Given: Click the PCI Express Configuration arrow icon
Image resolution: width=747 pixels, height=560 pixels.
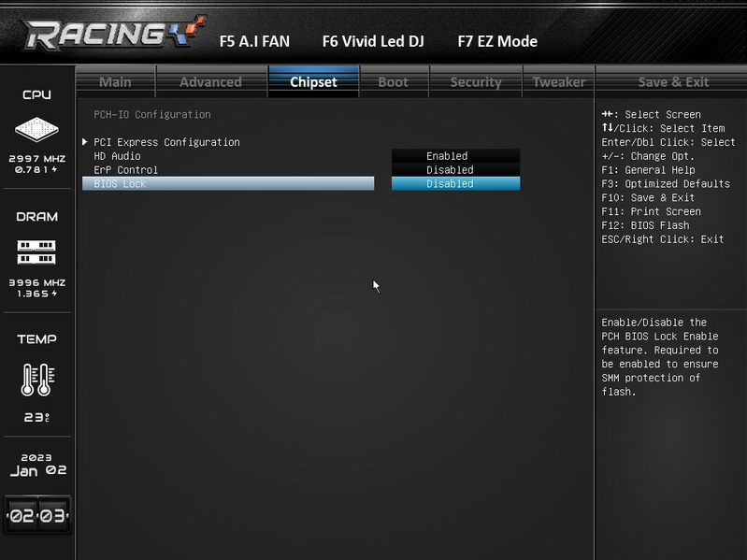Looking at the screenshot, I should point(85,142).
